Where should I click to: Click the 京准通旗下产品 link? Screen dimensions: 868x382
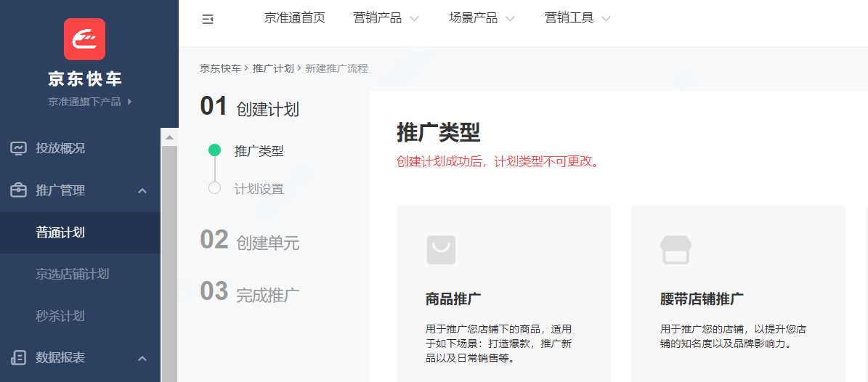point(85,102)
